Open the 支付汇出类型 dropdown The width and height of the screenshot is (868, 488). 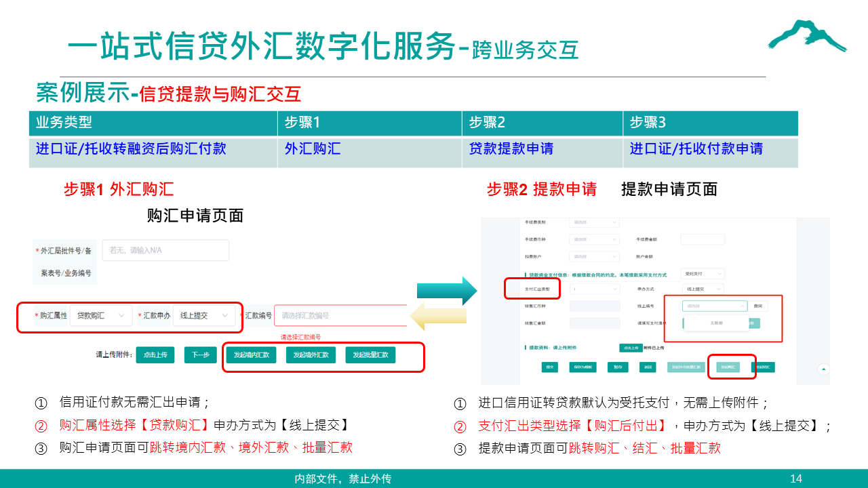point(595,289)
